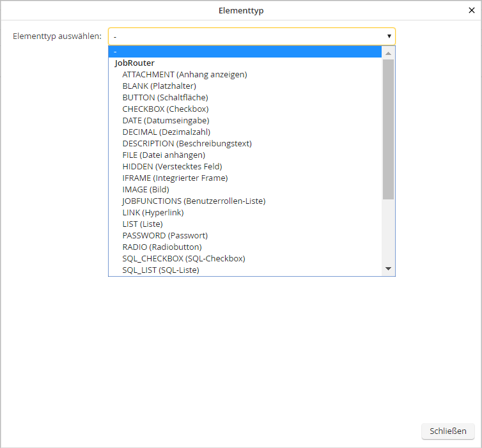The height and width of the screenshot is (448, 482).
Task: Select the blank dash option at top
Action: pos(246,52)
